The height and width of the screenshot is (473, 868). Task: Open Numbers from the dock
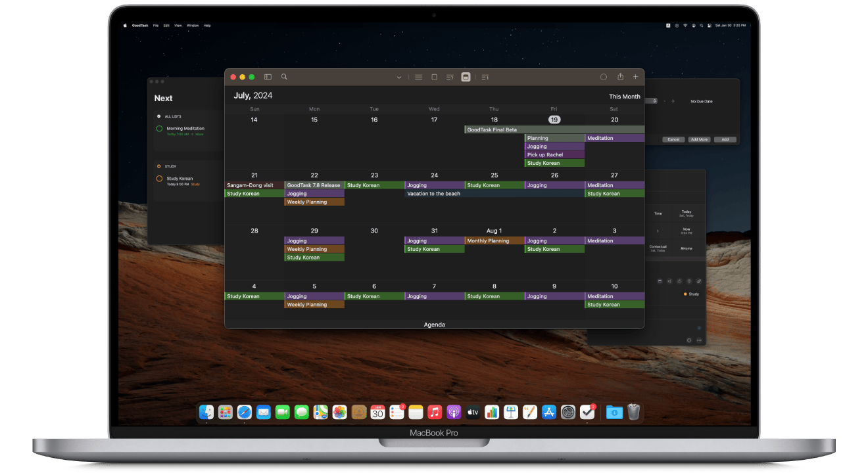(492, 412)
